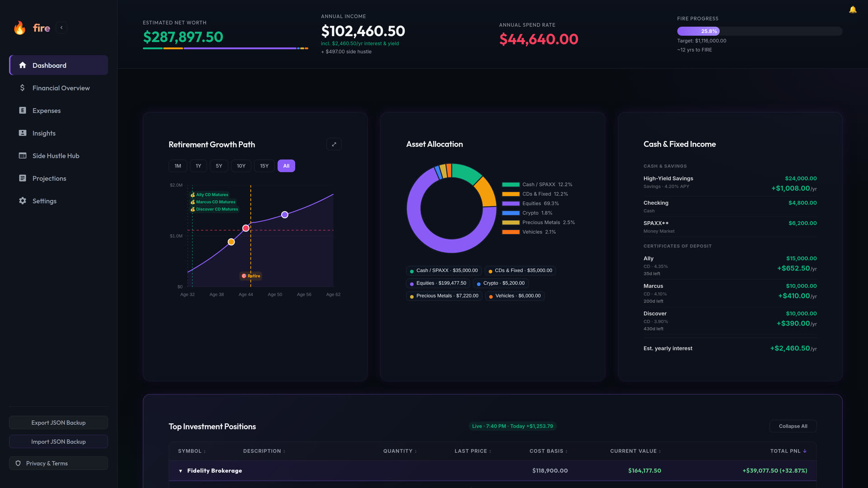Click the Settings gear icon
The width and height of the screenshot is (868, 488).
click(23, 201)
